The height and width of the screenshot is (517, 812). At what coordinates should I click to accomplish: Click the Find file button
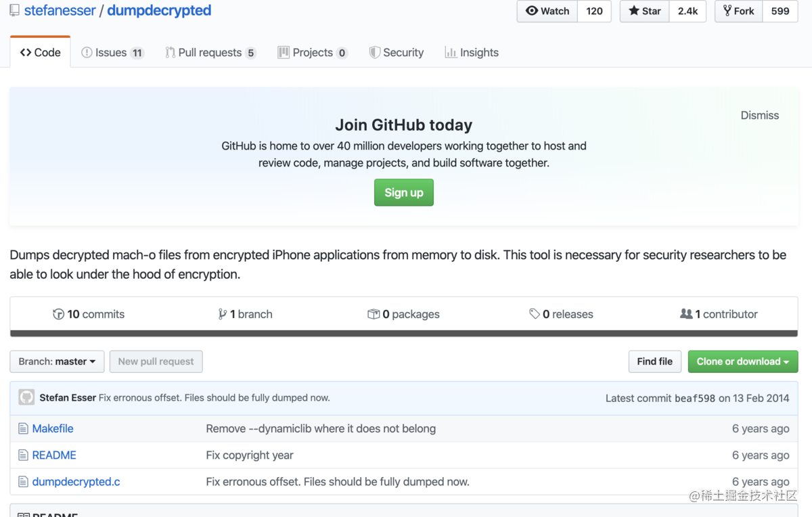(654, 361)
